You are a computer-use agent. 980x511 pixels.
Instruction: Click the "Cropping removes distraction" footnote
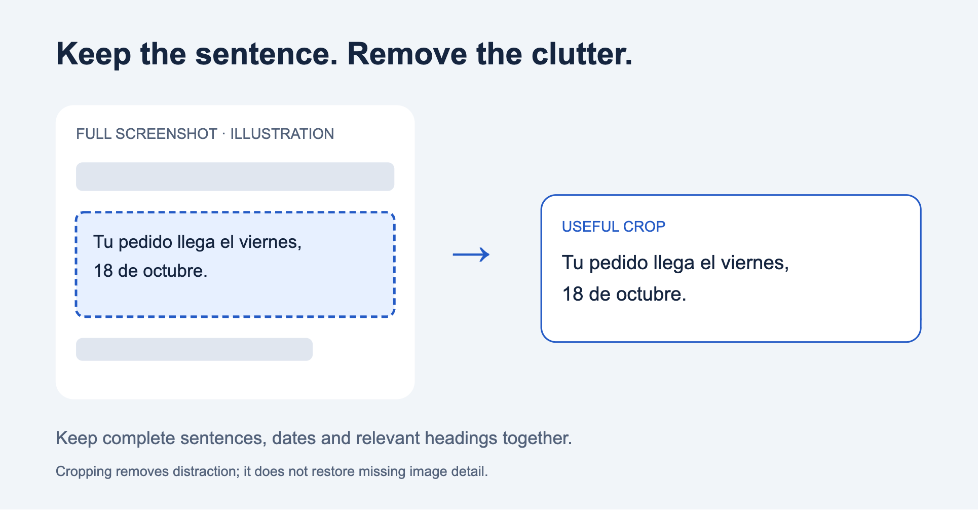(272, 471)
